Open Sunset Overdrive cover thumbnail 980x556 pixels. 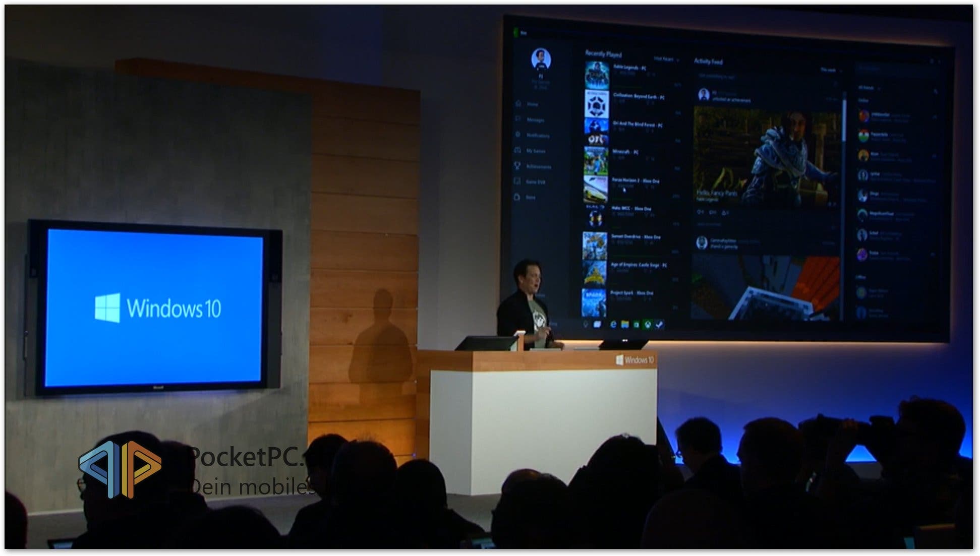595,245
